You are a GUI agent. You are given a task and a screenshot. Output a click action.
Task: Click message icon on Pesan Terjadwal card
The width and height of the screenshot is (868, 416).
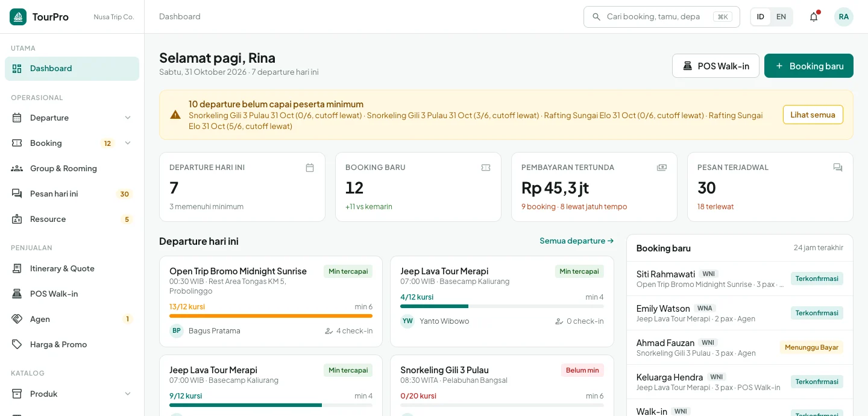(x=838, y=168)
